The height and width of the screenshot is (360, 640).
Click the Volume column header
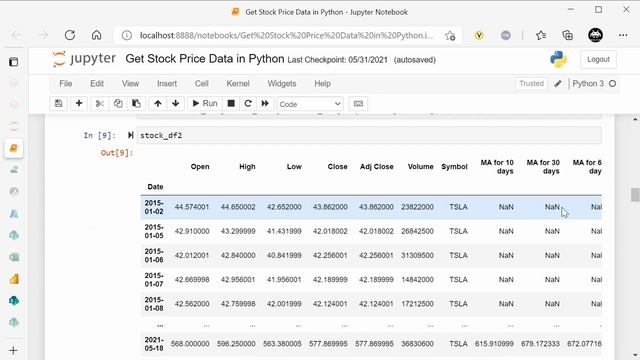point(420,167)
